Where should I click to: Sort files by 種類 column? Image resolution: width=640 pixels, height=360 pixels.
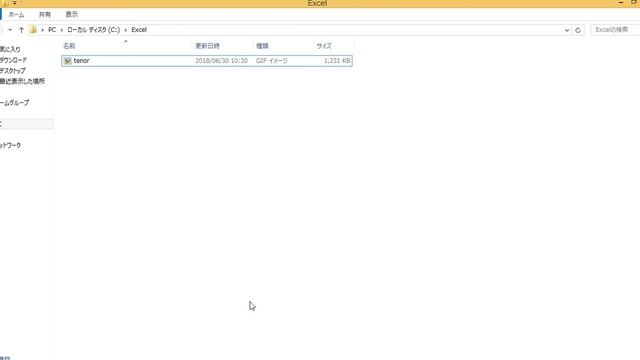pos(262,46)
